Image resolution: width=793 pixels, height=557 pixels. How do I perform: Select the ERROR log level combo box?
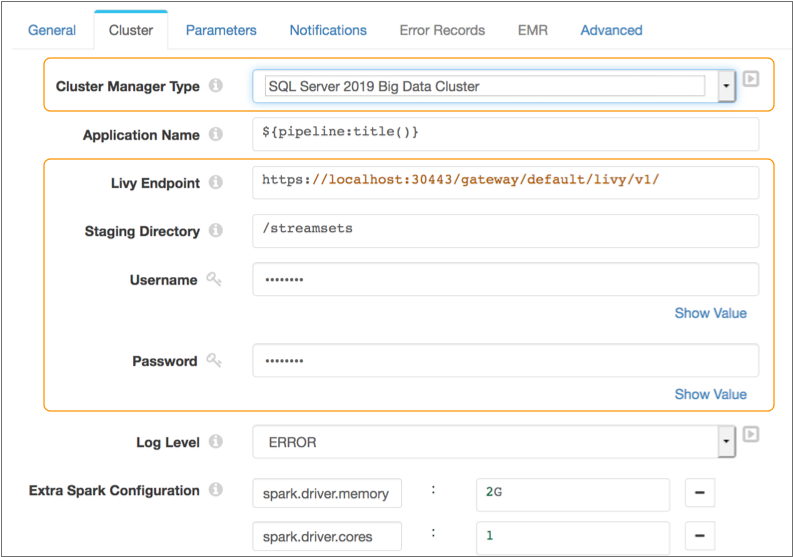pyautogui.click(x=494, y=442)
